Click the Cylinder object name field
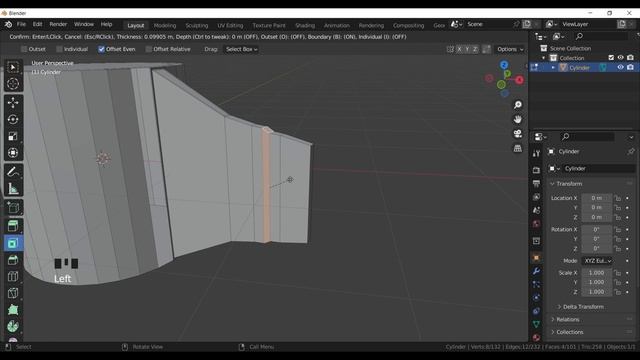The image size is (640, 360). (598, 168)
